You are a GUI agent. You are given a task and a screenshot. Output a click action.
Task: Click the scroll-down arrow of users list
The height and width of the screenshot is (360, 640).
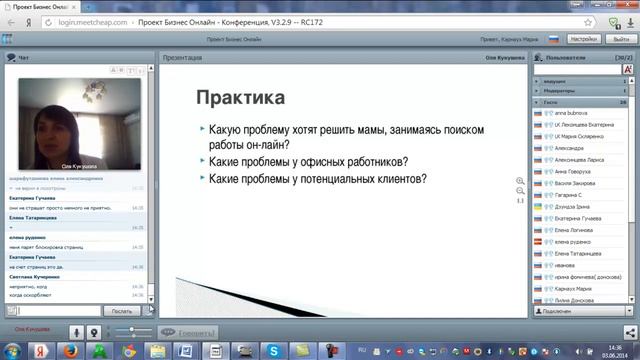[632, 300]
